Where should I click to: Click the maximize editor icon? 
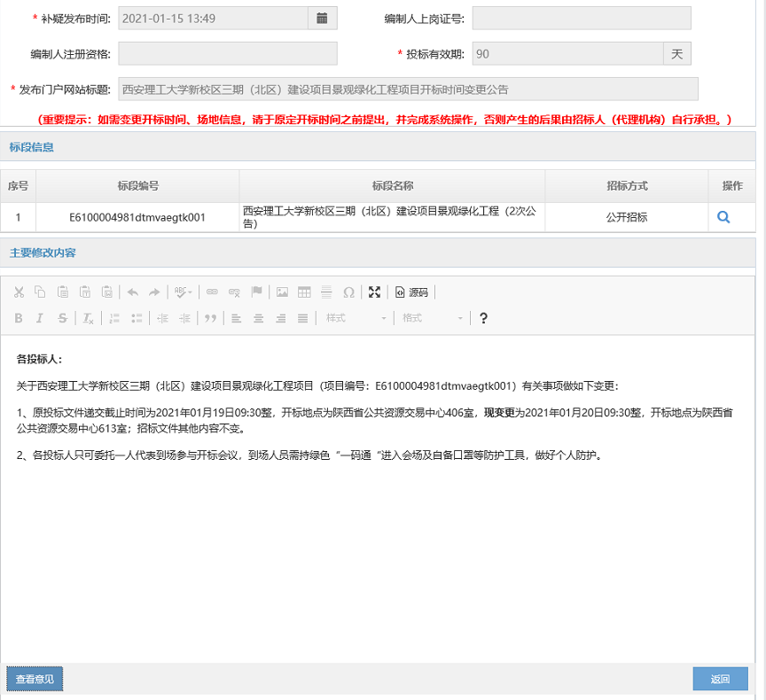[374, 292]
